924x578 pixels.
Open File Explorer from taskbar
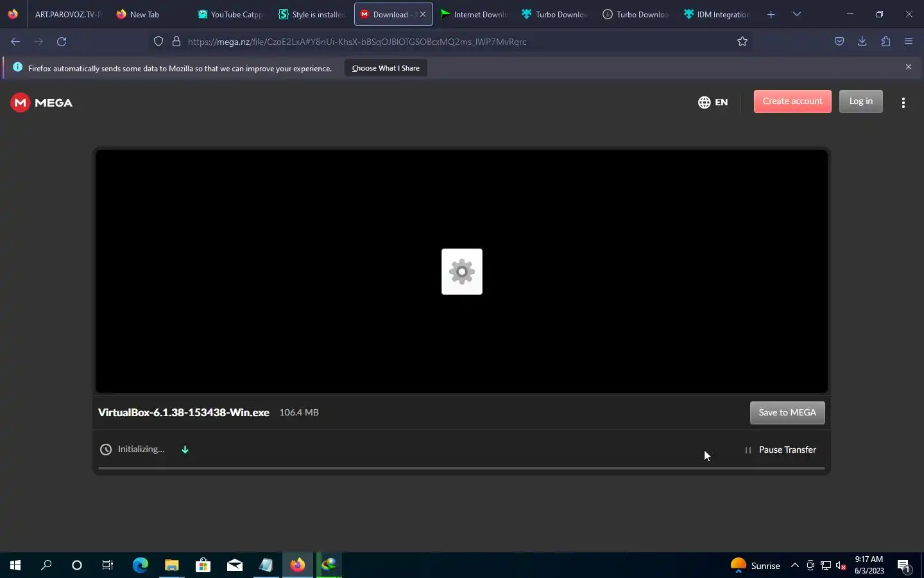171,565
